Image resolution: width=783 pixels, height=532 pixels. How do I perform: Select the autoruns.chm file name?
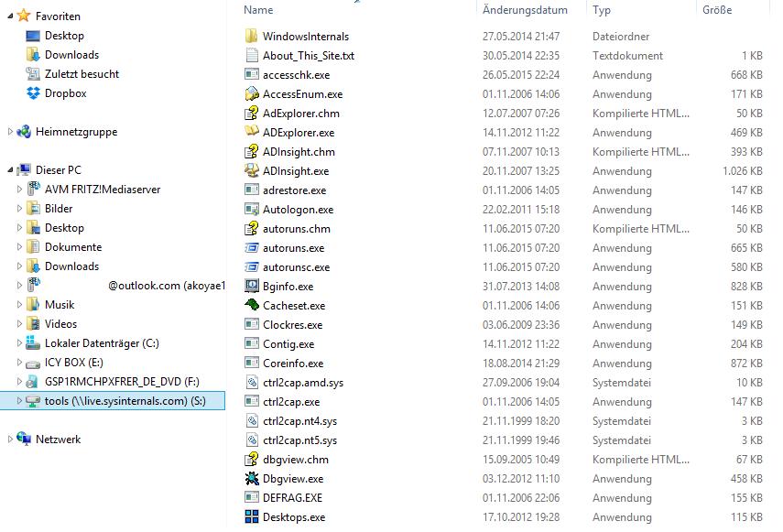point(296,229)
